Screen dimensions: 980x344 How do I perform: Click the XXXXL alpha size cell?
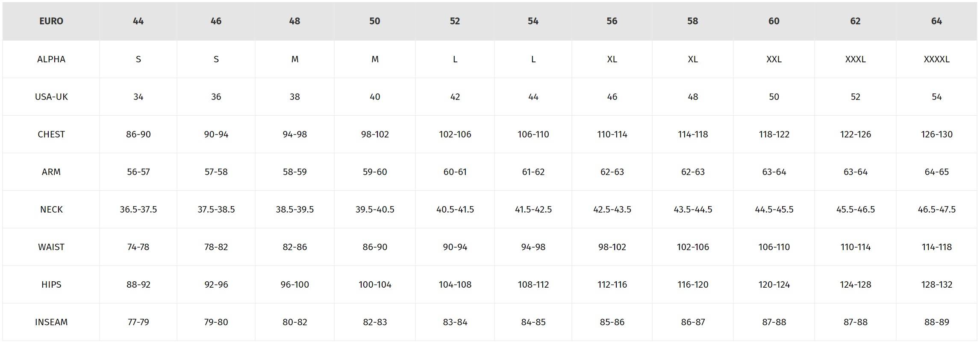tap(936, 59)
